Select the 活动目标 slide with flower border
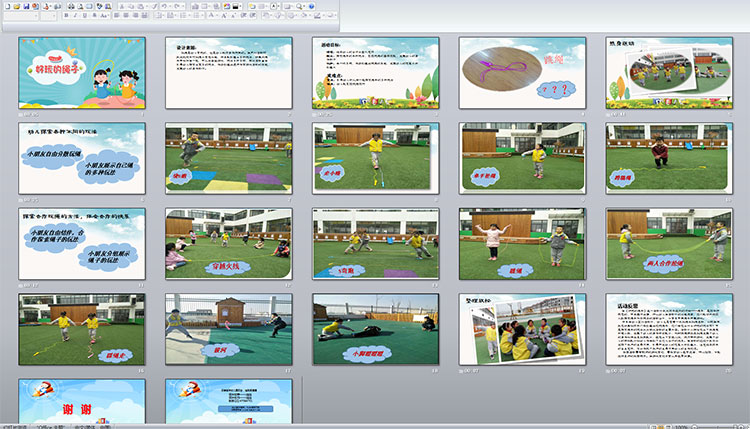750x429 pixels. point(375,73)
